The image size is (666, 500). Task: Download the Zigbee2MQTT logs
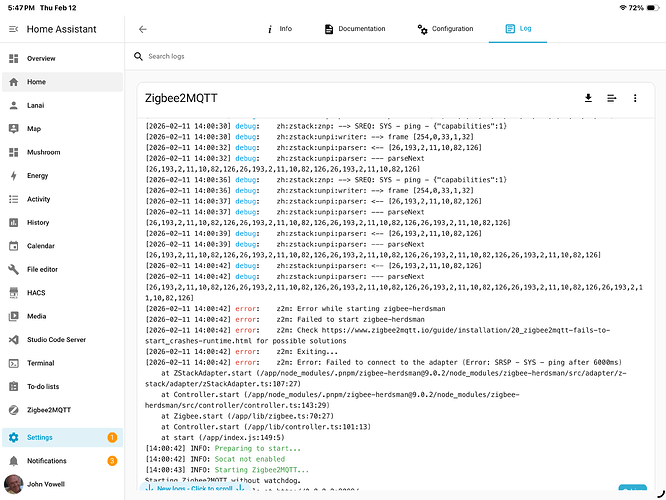[x=588, y=98]
